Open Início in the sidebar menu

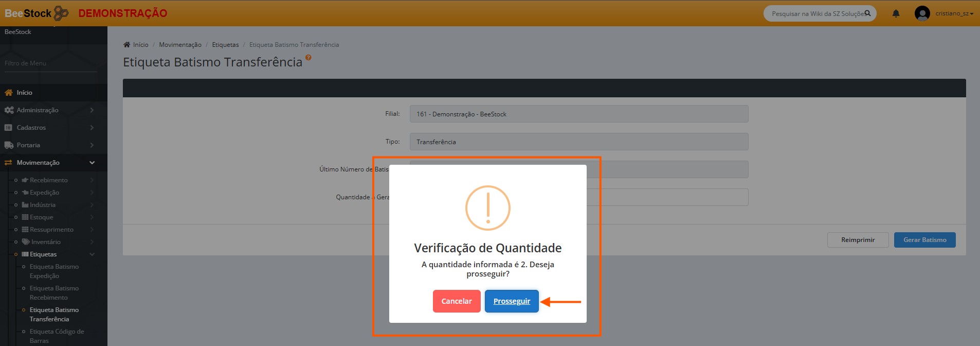(x=24, y=93)
